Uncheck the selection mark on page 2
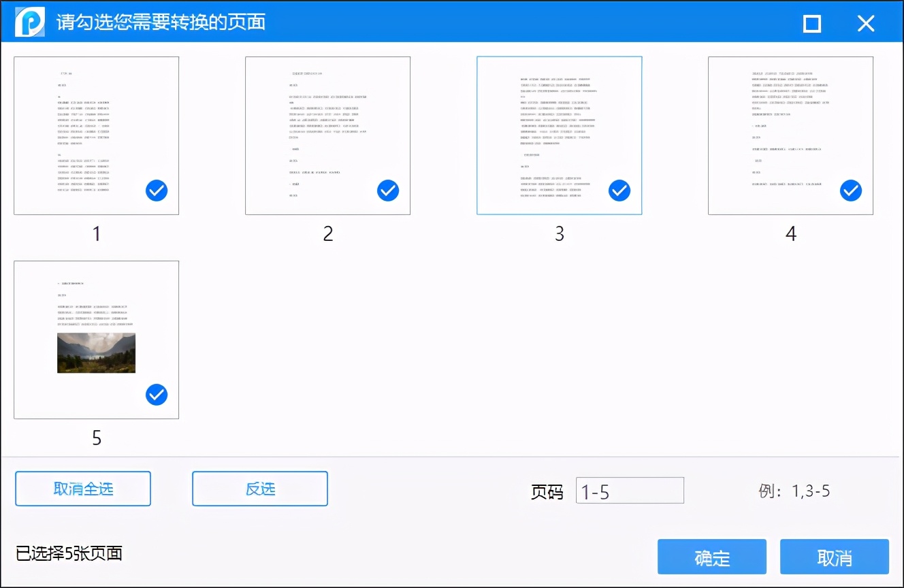This screenshot has height=588, width=904. (388, 191)
